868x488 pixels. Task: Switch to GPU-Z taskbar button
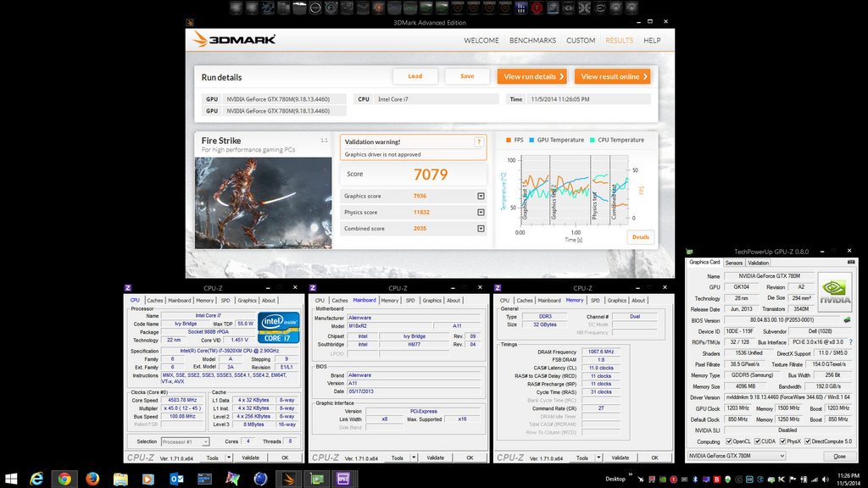(317, 479)
